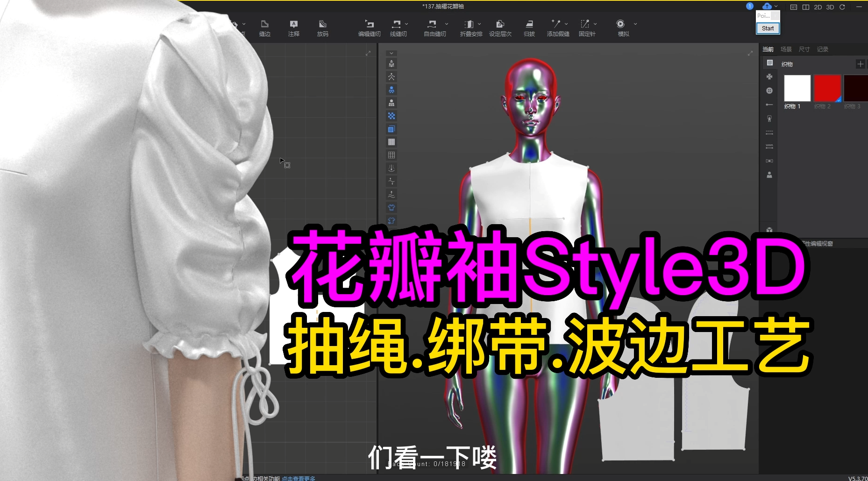
Task: Open dropdown arrow next to 自由缝纫
Action: point(447,24)
